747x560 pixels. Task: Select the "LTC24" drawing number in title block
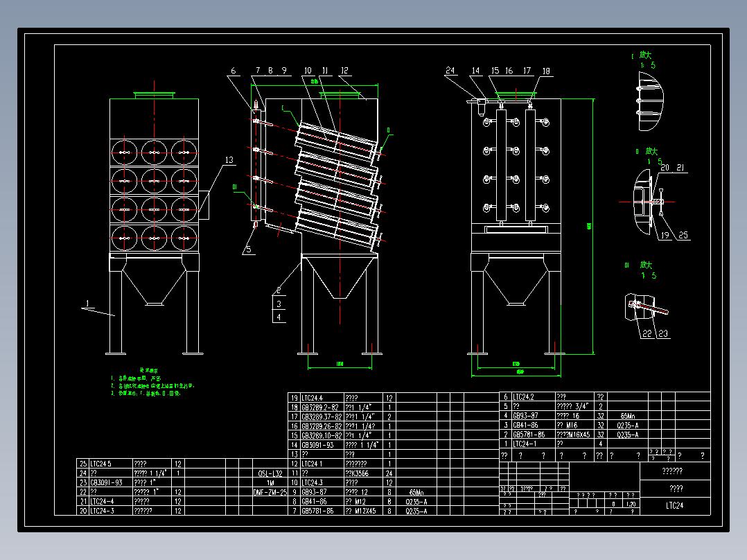(675, 506)
